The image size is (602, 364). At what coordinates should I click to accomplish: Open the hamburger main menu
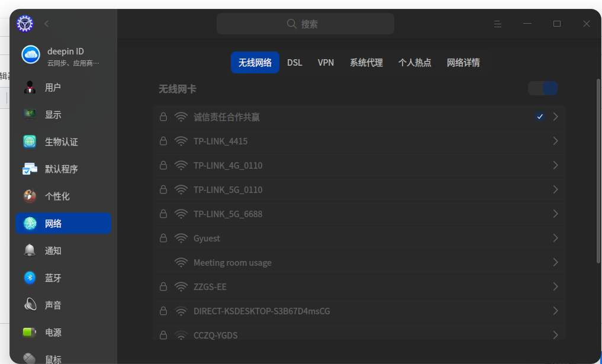(x=498, y=24)
